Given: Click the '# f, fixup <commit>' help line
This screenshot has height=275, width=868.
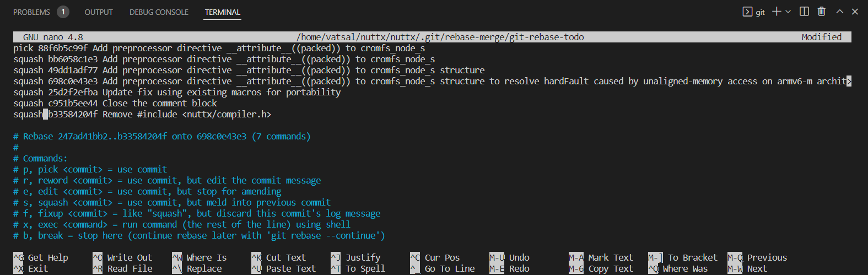Looking at the screenshot, I should [x=197, y=213].
